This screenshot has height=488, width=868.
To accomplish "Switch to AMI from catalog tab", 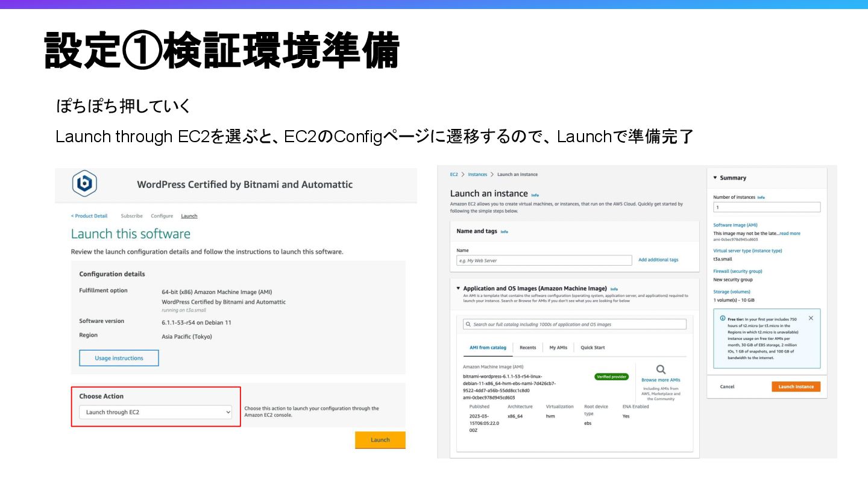I will [x=488, y=348].
